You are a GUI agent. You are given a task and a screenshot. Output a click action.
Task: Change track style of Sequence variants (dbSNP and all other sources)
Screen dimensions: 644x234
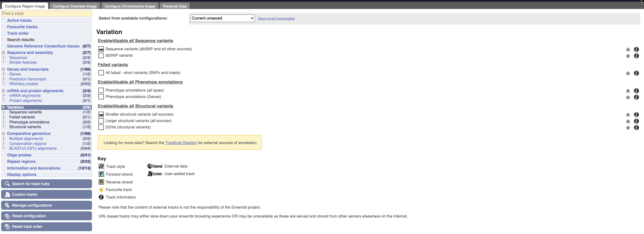point(101,49)
